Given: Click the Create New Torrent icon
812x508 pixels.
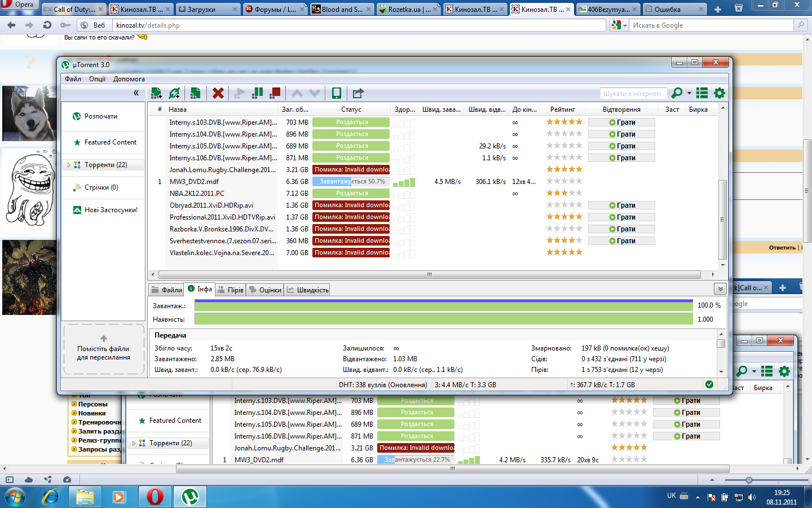Looking at the screenshot, I should (x=195, y=93).
